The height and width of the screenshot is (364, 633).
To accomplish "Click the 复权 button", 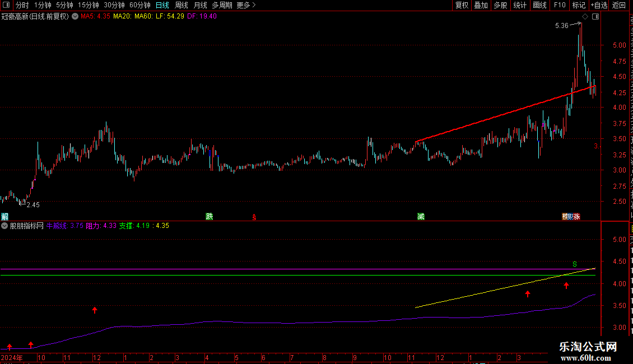I will coord(462,5).
